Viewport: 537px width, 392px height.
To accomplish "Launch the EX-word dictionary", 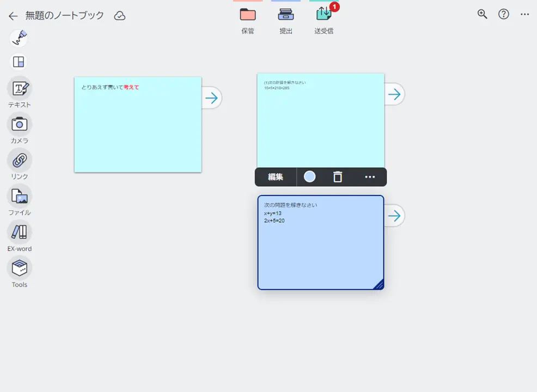I will tap(19, 233).
